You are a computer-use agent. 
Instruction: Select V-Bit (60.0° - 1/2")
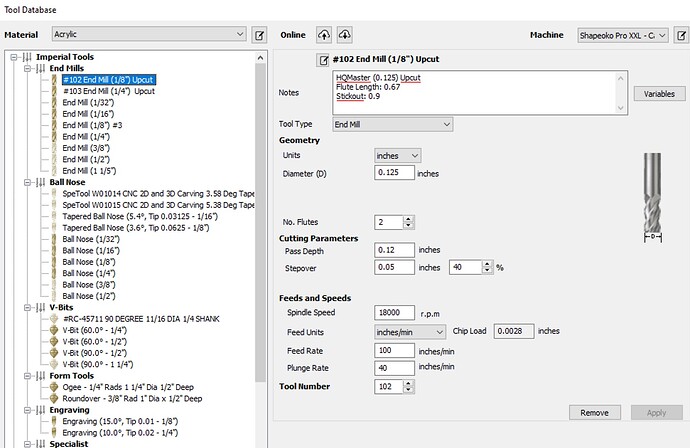tap(94, 342)
